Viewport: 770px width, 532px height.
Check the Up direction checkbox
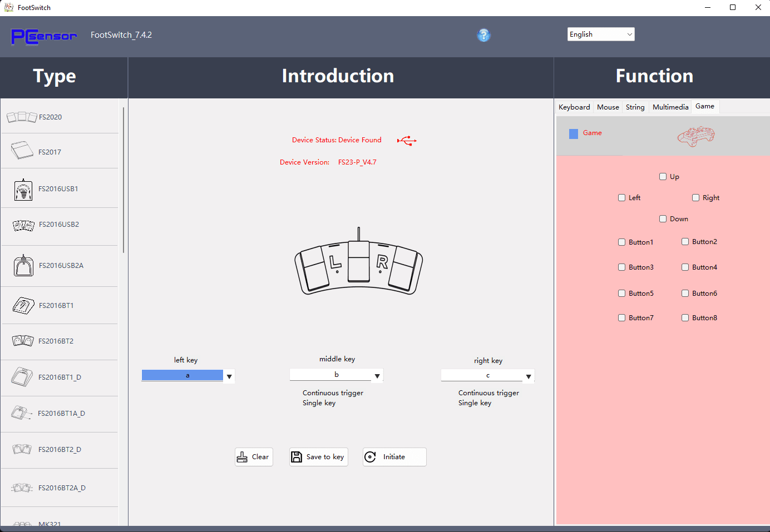(663, 177)
